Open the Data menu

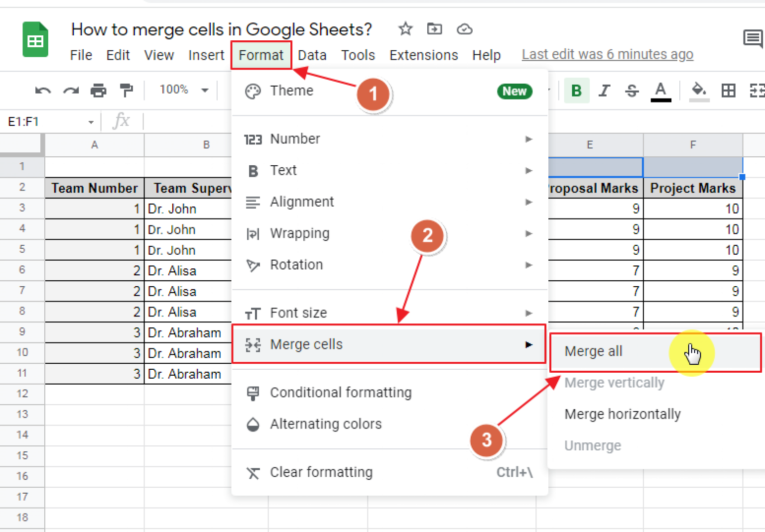(312, 55)
